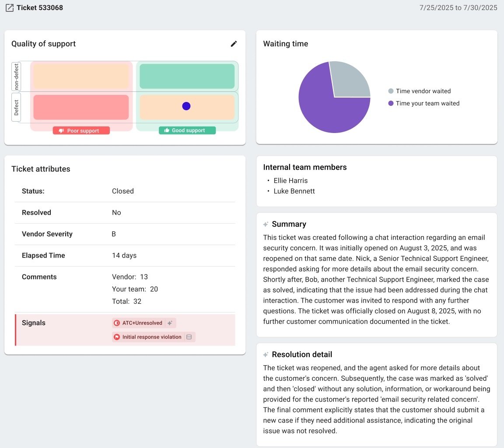The width and height of the screenshot is (504, 448).
Task: Click the ATC+Unresolved signal warning icon
Action: click(x=117, y=323)
